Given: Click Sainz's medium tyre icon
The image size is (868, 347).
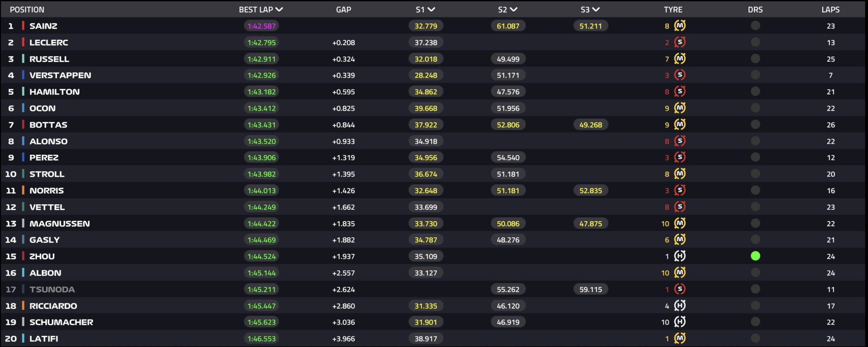Looking at the screenshot, I should coord(680,26).
